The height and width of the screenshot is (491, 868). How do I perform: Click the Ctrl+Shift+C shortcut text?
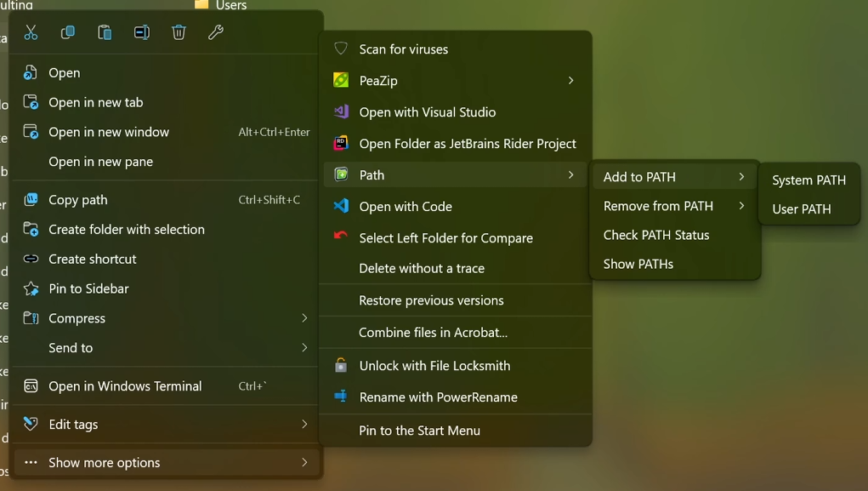pyautogui.click(x=269, y=199)
